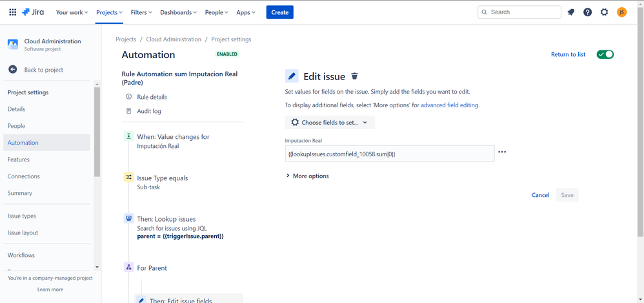
Task: Open the notifications bell icon
Action: coord(571,12)
